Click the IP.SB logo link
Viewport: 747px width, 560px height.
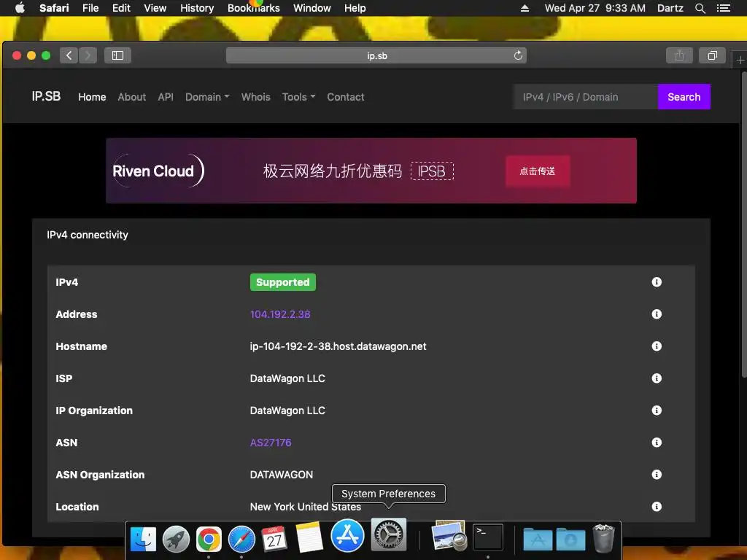[46, 96]
